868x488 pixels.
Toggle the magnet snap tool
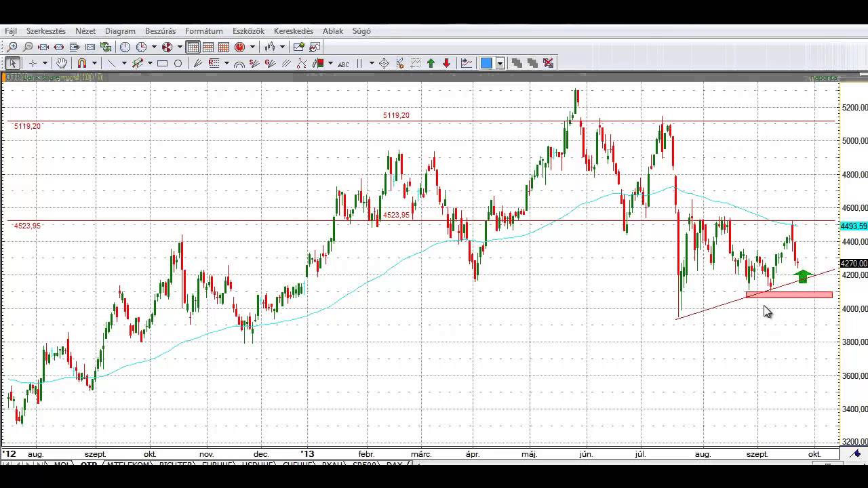point(81,63)
